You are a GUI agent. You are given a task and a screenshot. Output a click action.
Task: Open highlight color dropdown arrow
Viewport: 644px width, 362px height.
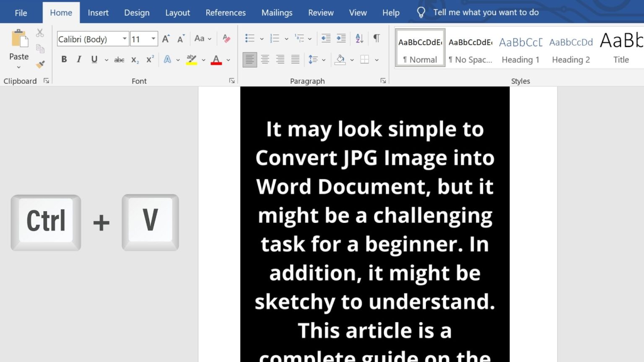(x=203, y=60)
